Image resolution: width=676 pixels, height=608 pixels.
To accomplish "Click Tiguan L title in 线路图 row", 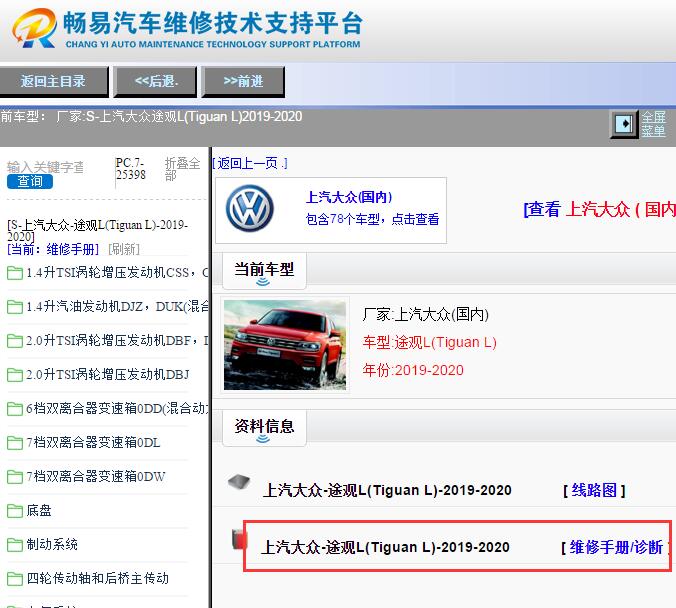I will point(387,490).
